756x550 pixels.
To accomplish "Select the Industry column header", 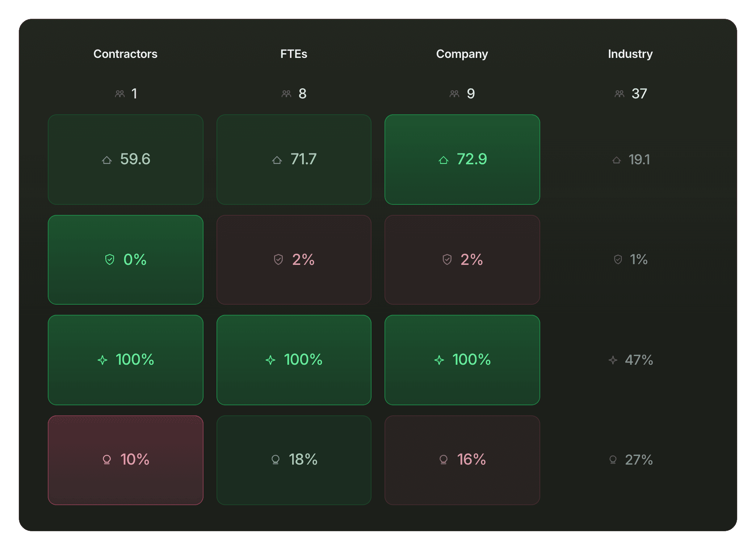I will coord(630,54).
